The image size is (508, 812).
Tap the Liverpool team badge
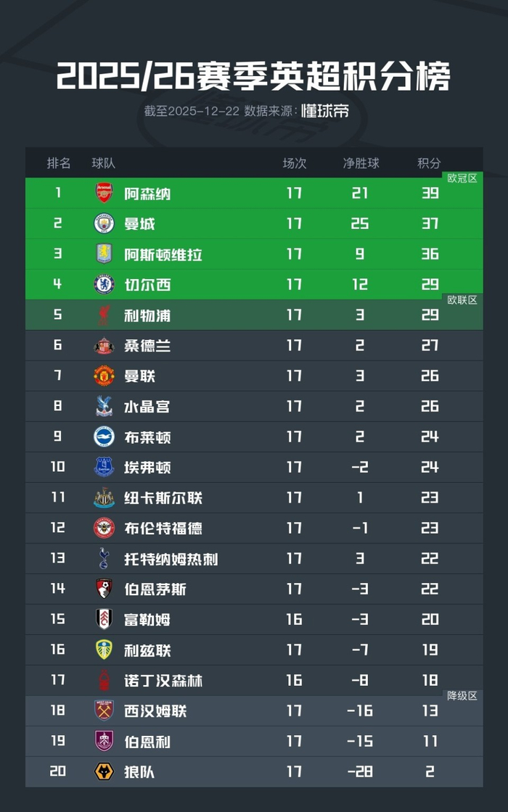[104, 315]
